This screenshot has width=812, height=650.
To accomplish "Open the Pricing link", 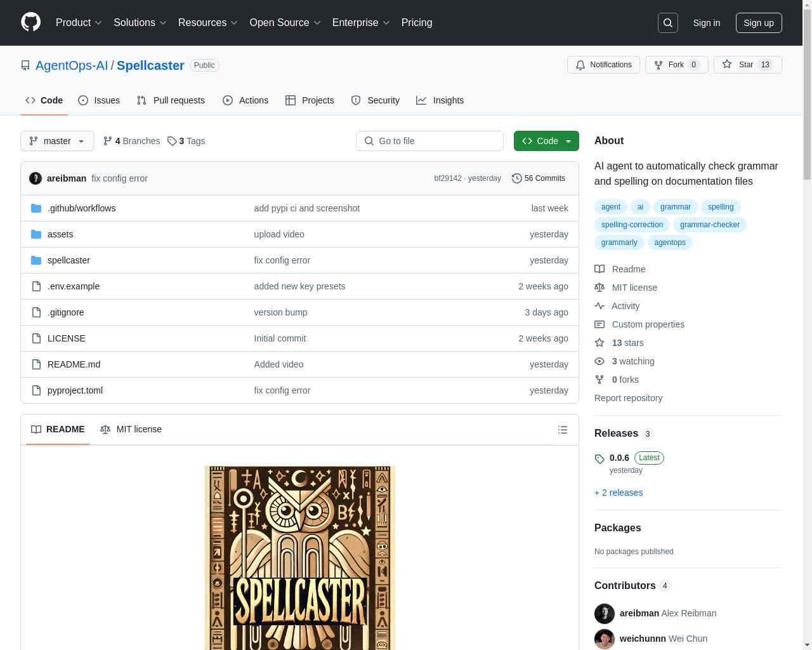I will tap(417, 23).
